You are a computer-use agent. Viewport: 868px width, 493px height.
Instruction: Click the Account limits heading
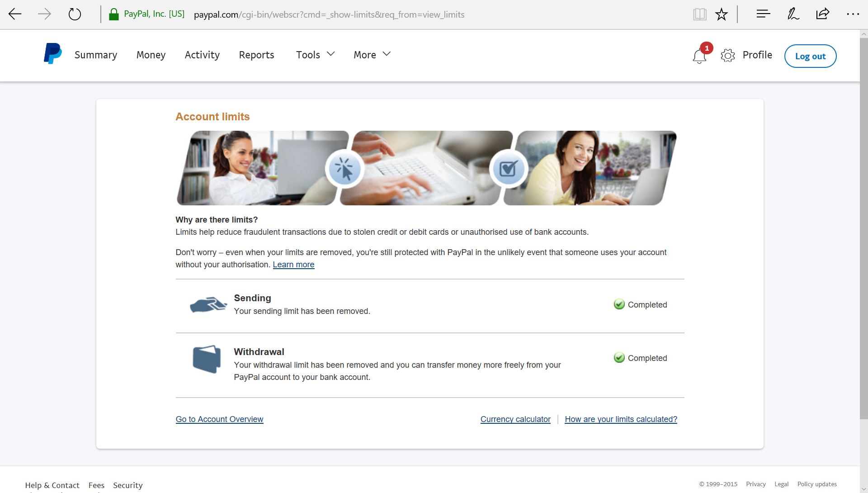click(x=212, y=117)
